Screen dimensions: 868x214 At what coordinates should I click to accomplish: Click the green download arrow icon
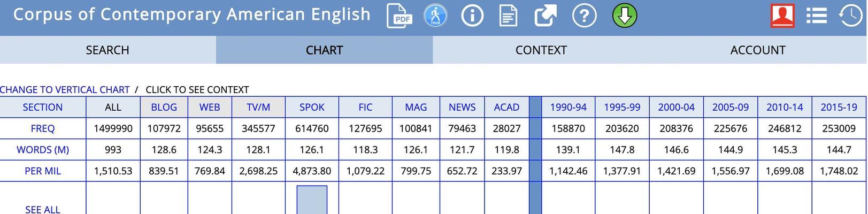(625, 16)
